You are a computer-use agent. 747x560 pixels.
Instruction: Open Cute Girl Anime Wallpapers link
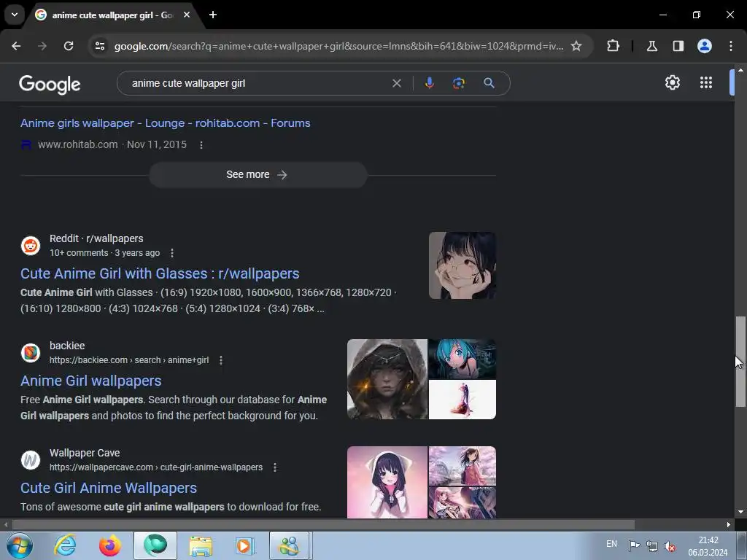[x=109, y=488]
